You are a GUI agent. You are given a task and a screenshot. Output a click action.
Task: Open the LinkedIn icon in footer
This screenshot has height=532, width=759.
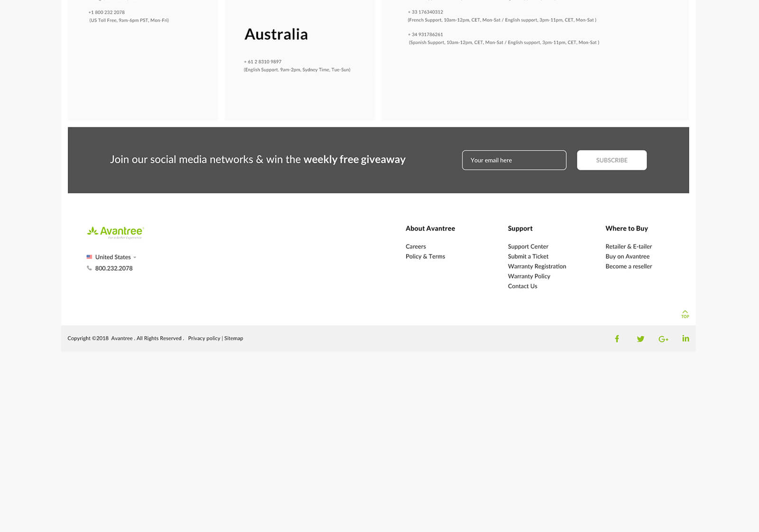tap(685, 339)
